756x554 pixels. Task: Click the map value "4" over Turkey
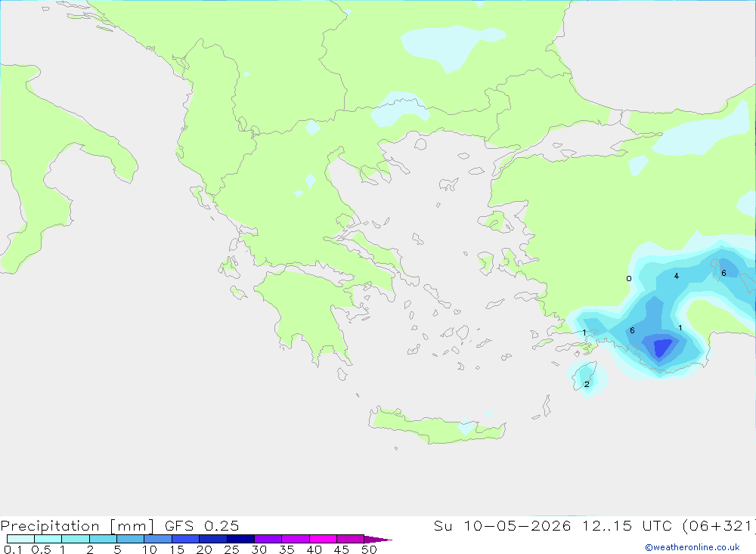677,276
